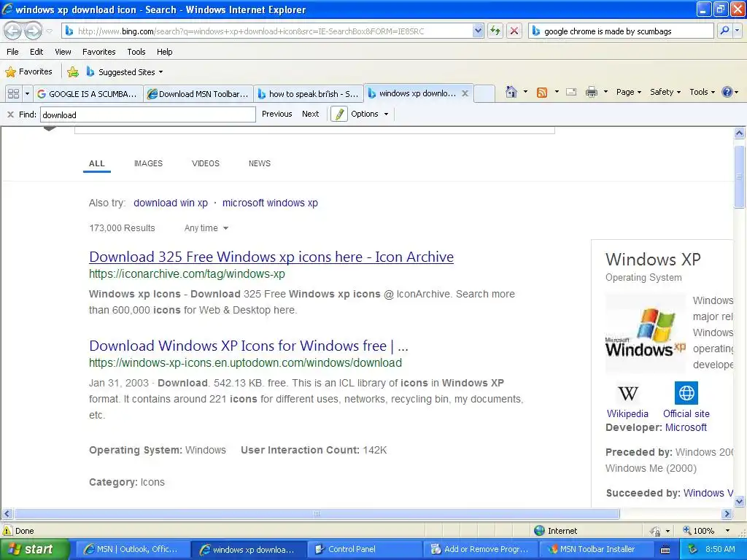The height and width of the screenshot is (560, 747).
Task: Open zoom level dropdown arrow in status bar
Action: (727, 531)
